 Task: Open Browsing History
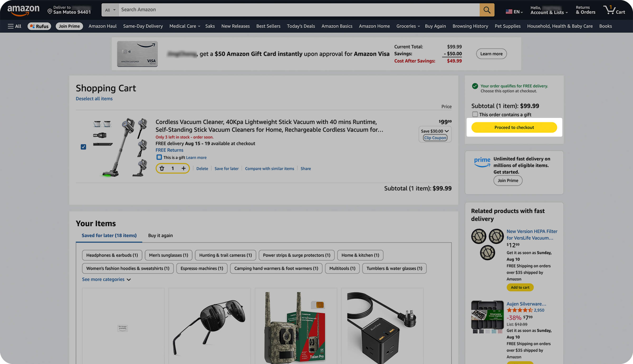[470, 26]
